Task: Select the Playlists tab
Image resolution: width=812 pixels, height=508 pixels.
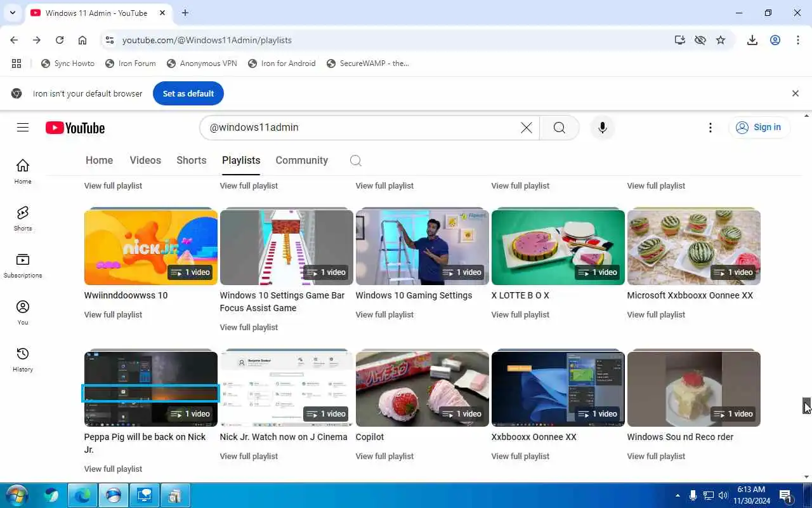Action: coord(241,161)
